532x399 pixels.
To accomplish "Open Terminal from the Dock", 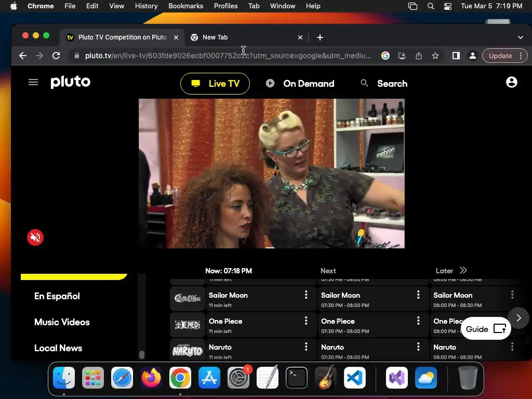I will (297, 378).
